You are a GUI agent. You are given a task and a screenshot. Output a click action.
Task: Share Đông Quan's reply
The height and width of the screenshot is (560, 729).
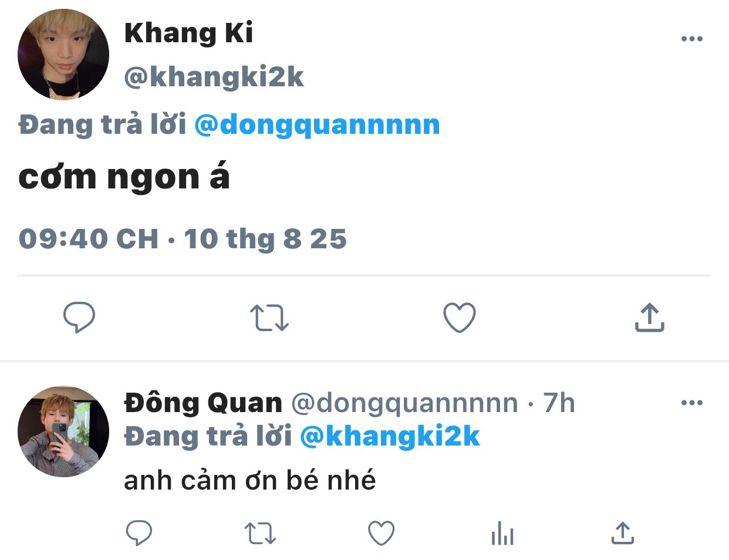coord(623,534)
